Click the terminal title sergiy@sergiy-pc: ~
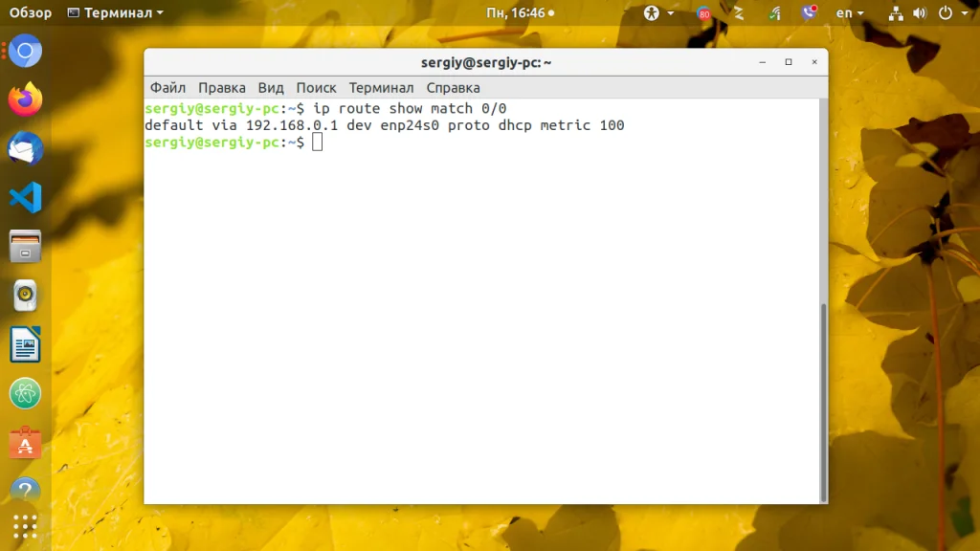 click(486, 62)
